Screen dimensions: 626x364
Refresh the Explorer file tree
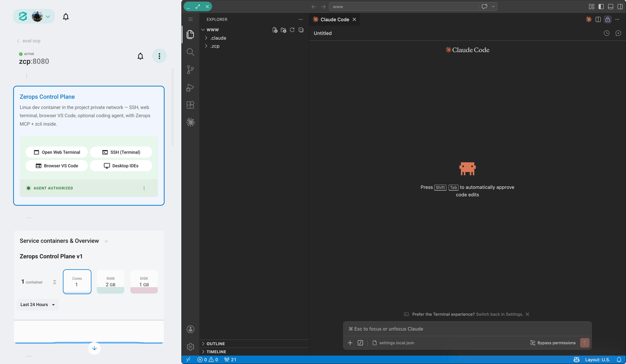click(x=292, y=30)
